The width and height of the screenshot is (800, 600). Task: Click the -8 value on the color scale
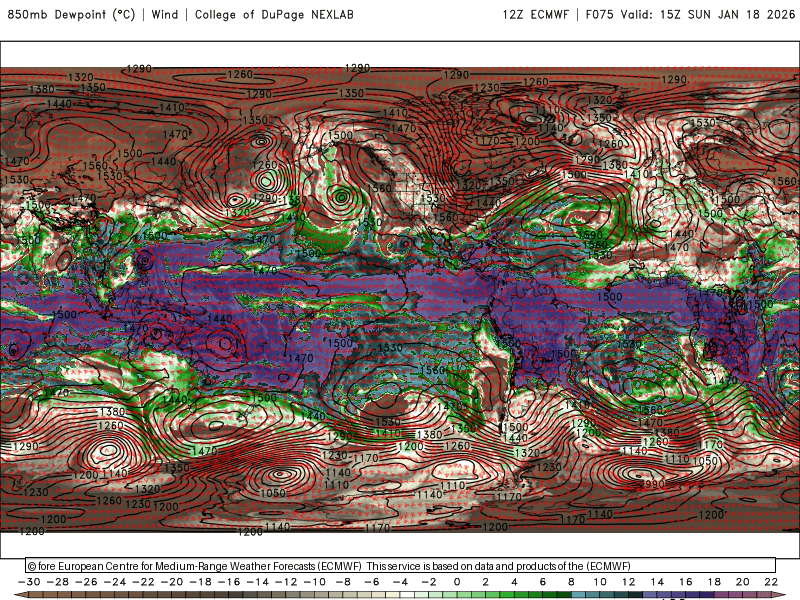[x=343, y=582]
